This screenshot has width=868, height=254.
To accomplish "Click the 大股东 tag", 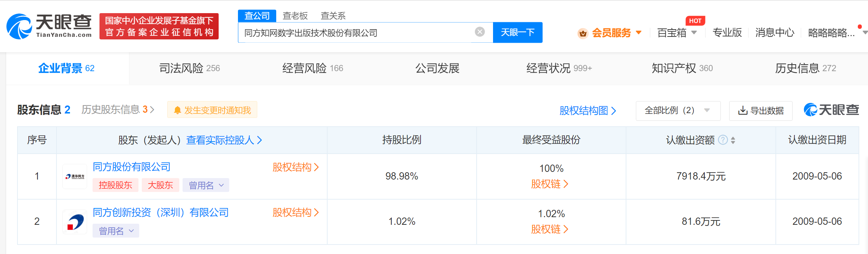I will click(x=160, y=185).
